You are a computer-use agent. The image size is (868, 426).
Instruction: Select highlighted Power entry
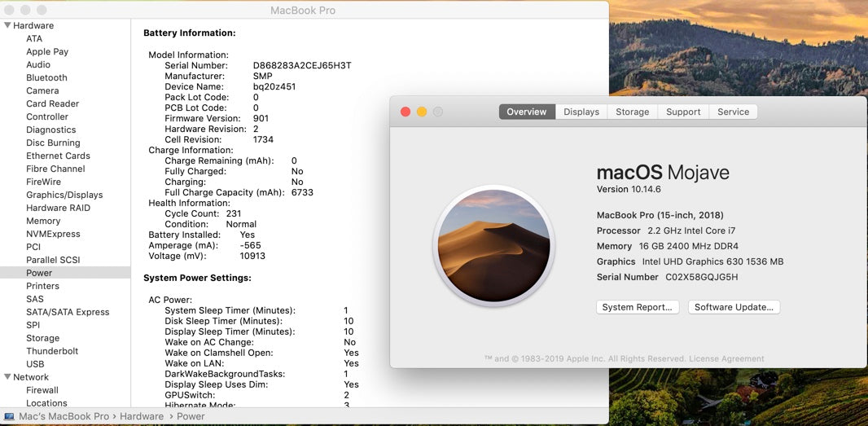65,273
